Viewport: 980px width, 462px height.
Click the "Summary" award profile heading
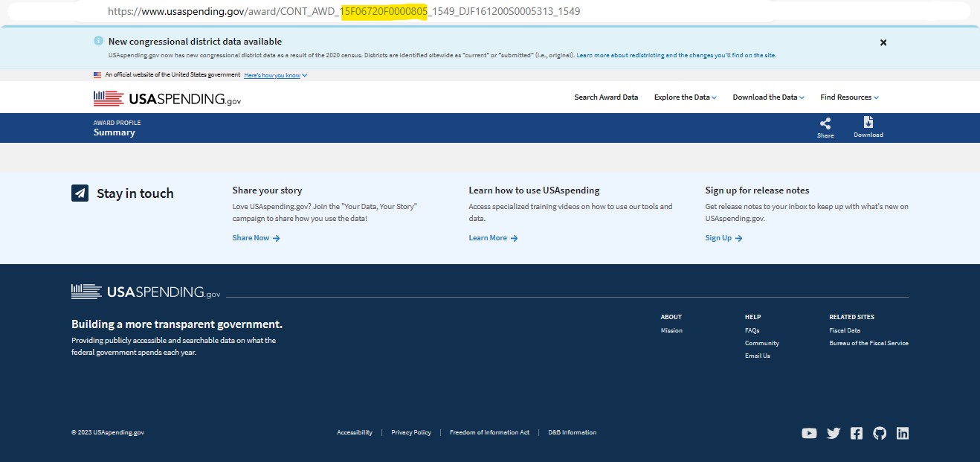tap(115, 132)
